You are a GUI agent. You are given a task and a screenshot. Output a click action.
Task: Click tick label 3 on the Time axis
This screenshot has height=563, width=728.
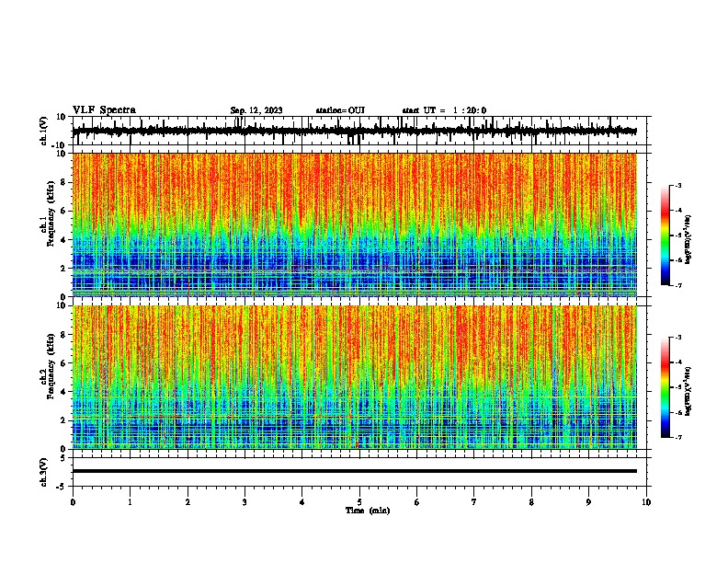coord(245,502)
